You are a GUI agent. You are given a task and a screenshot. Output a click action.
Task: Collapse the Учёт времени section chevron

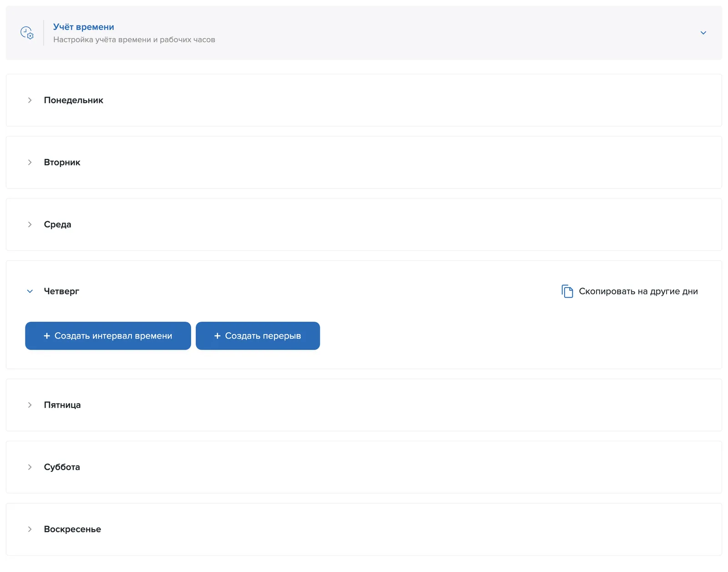703,33
